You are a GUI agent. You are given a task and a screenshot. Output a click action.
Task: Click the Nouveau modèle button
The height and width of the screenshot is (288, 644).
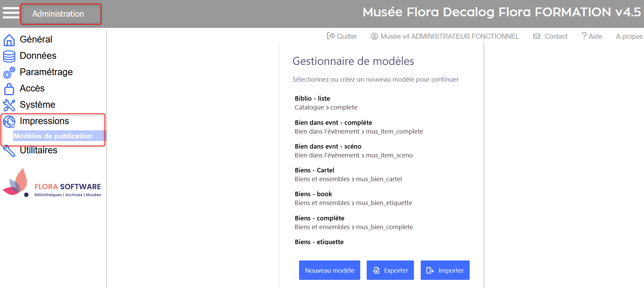coord(329,270)
